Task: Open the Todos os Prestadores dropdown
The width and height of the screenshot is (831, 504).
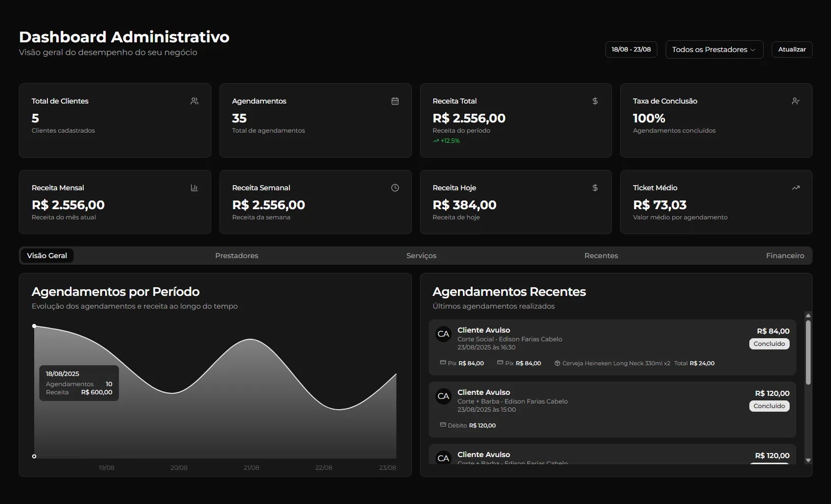Action: tap(714, 49)
